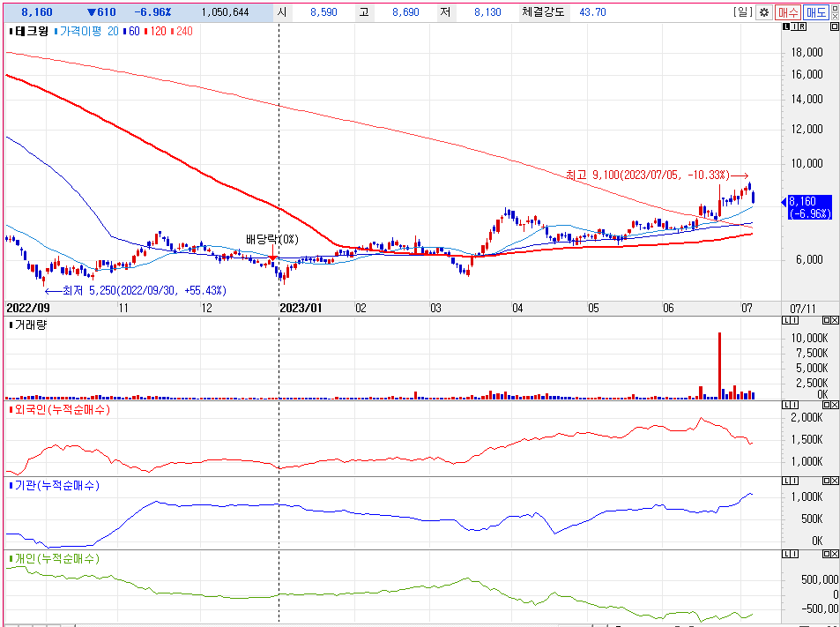The width and height of the screenshot is (840, 627).
Task: Click the 체결강도 label
Action: tap(543, 11)
